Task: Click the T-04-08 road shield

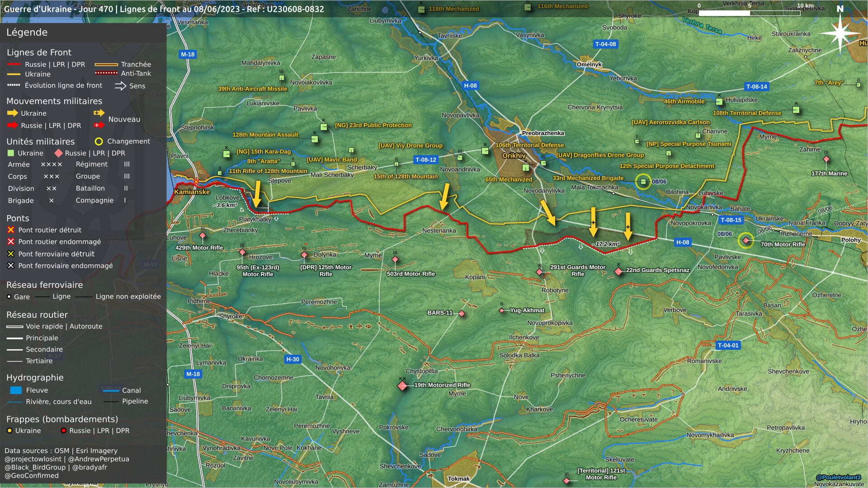Action: tap(605, 44)
